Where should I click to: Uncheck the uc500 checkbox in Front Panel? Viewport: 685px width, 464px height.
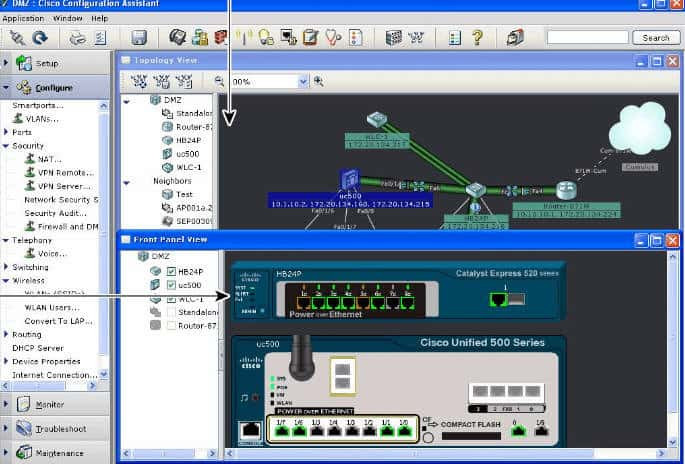[x=171, y=285]
